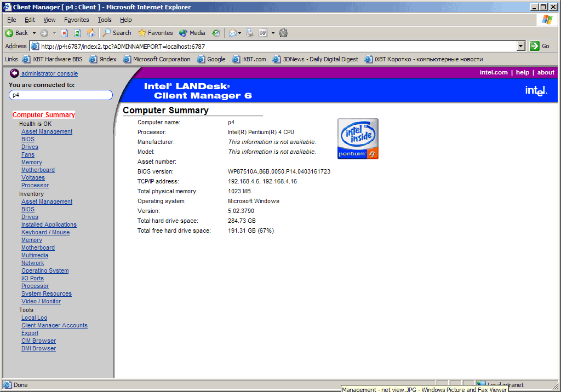This screenshot has width=561, height=392.
Task: Open the View menu
Action: [x=49, y=20]
